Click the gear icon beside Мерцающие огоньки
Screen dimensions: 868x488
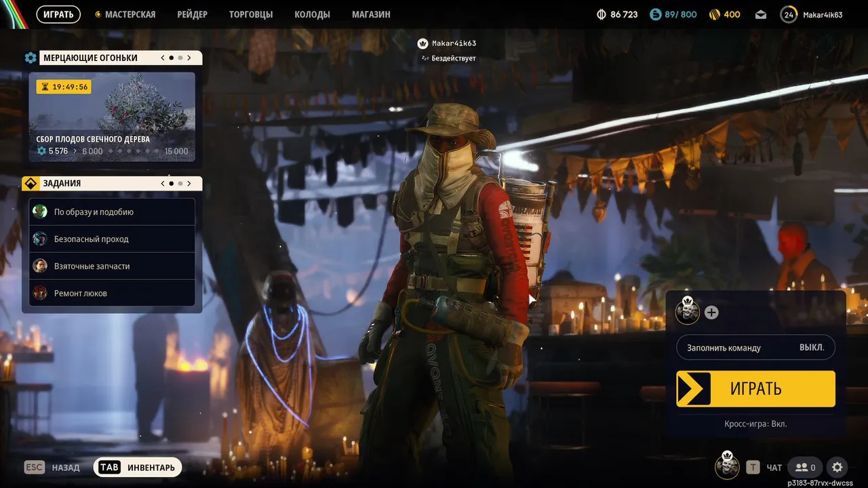click(31, 58)
